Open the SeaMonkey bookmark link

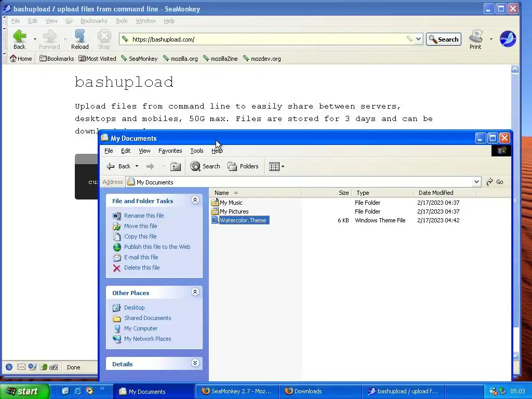139,59
